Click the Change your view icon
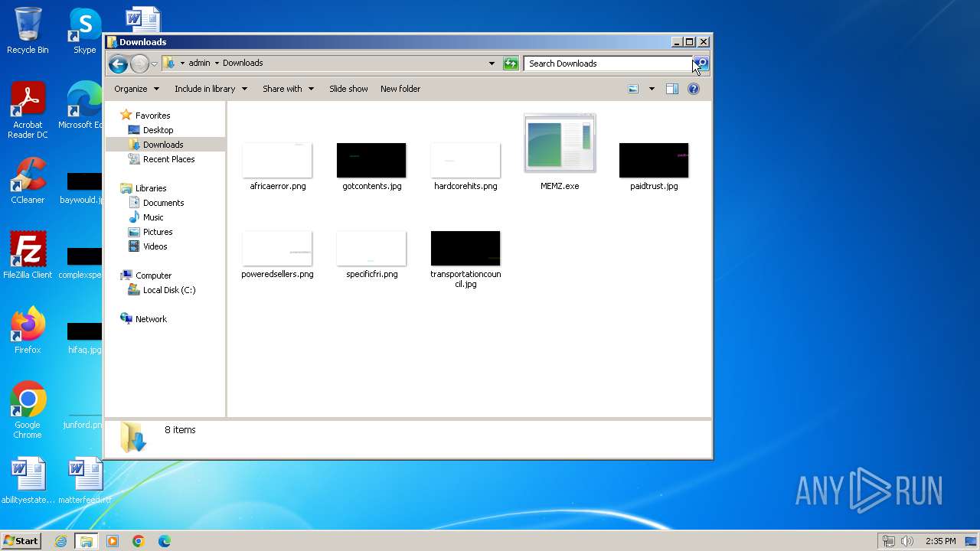Viewport: 980px width, 551px height. [633, 89]
